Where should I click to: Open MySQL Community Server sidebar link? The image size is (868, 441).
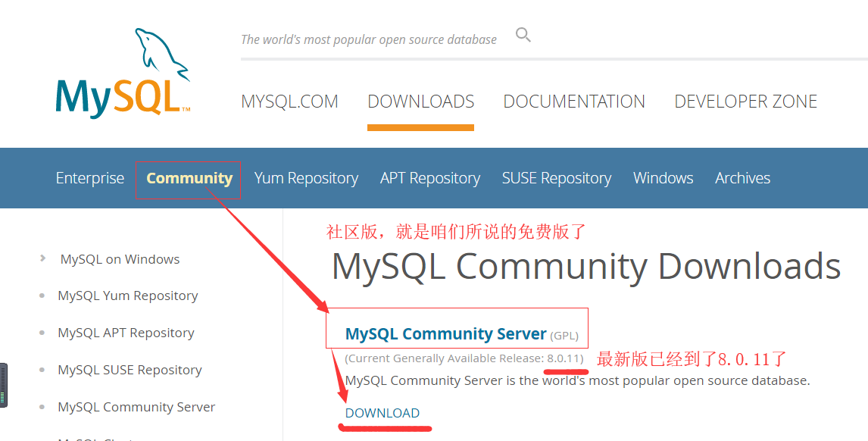136,407
